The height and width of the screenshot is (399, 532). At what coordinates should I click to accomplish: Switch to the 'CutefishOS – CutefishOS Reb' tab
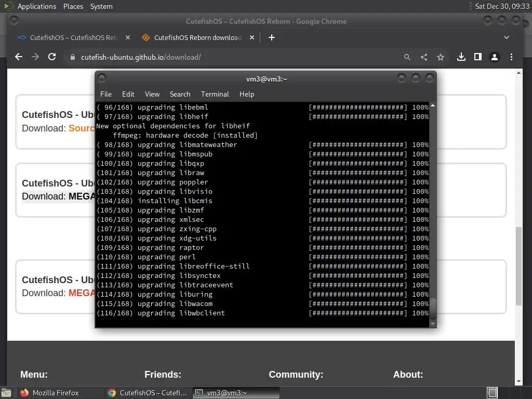tap(73, 37)
